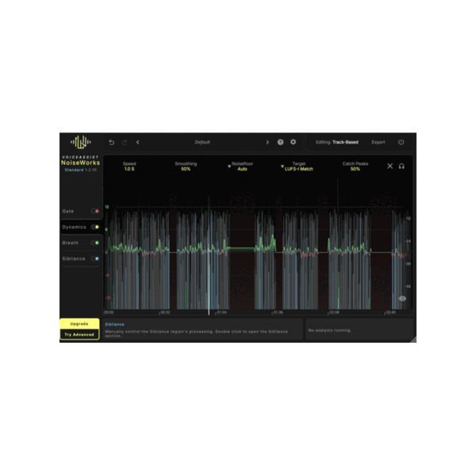The height and width of the screenshot is (476, 476).
Task: Open the Default preset name selector
Action: [x=202, y=142]
